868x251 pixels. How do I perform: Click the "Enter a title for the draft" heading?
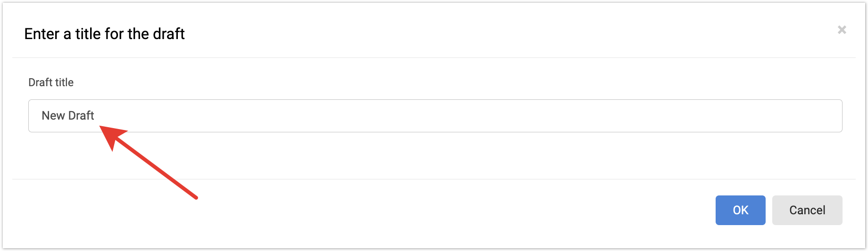coord(104,34)
